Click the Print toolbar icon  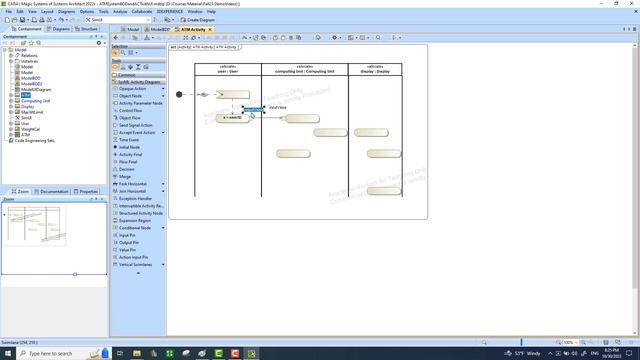tap(42, 20)
